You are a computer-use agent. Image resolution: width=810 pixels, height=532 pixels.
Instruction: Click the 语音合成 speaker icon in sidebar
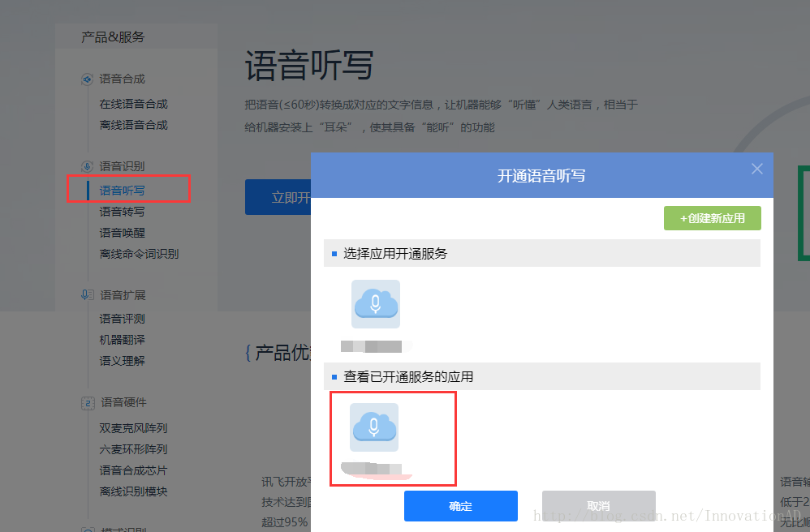pyautogui.click(x=88, y=79)
